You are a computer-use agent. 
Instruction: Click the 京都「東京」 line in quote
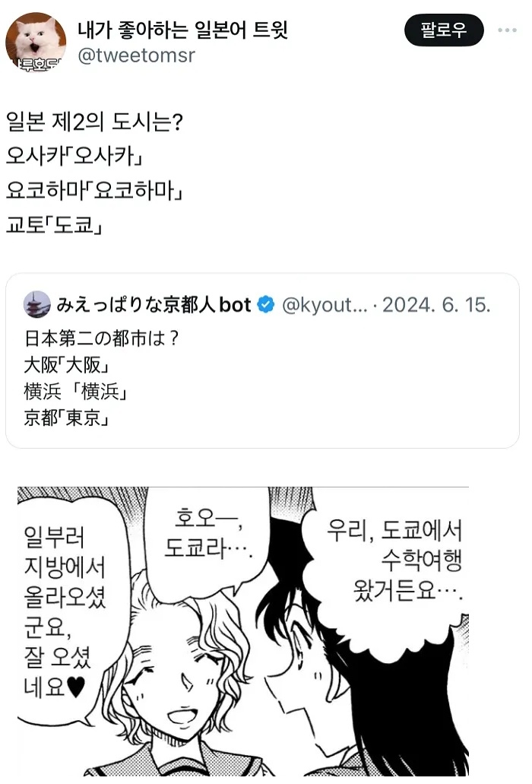tap(66, 417)
